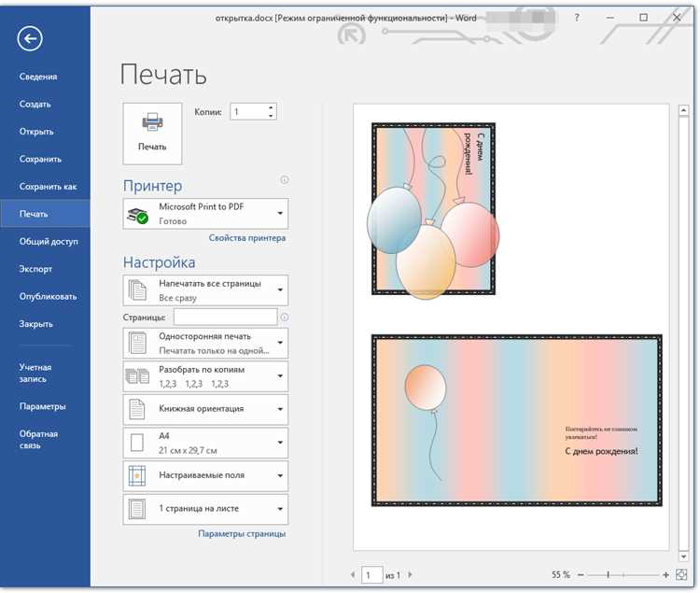The height and width of the screenshot is (593, 700).
Task: Click the Страницы input field
Action: click(x=226, y=317)
